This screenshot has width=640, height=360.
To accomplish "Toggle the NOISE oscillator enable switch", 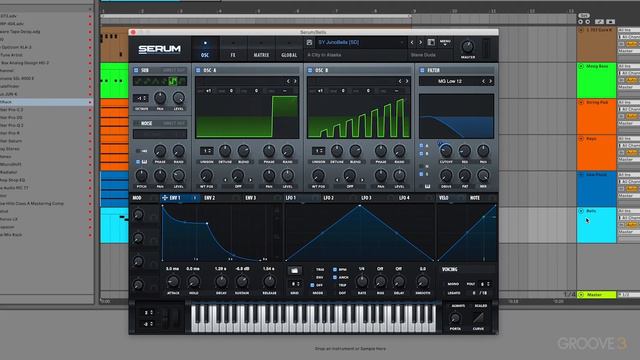I will click(x=137, y=123).
